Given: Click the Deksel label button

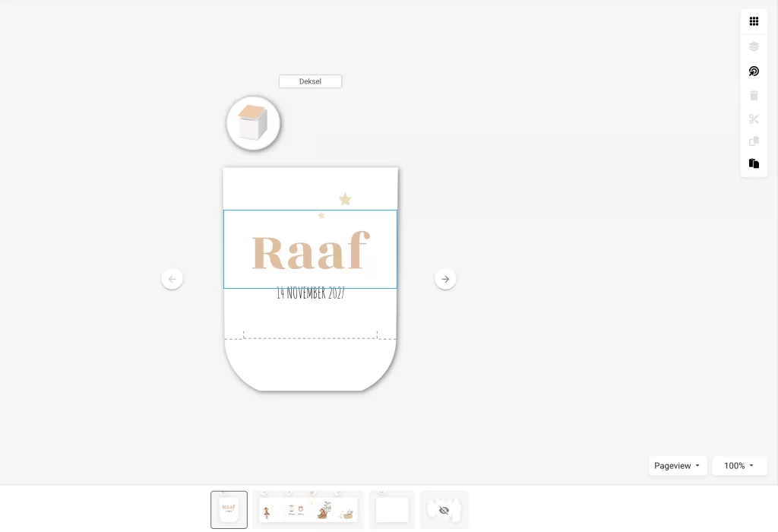Looking at the screenshot, I should (x=310, y=81).
